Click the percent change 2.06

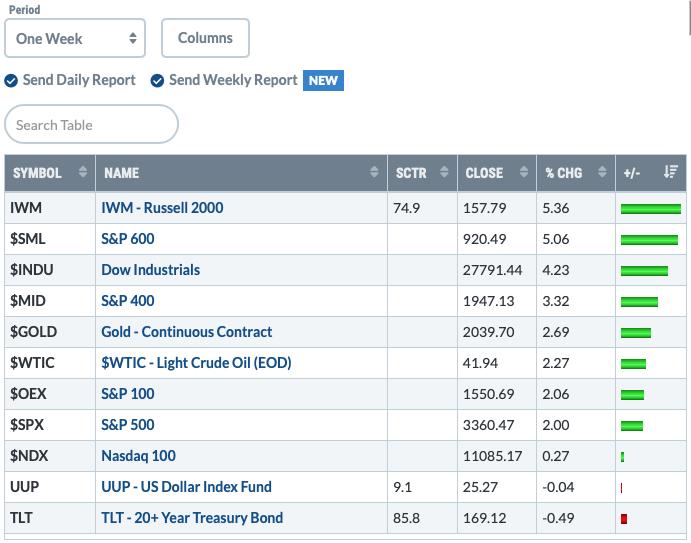coord(556,394)
